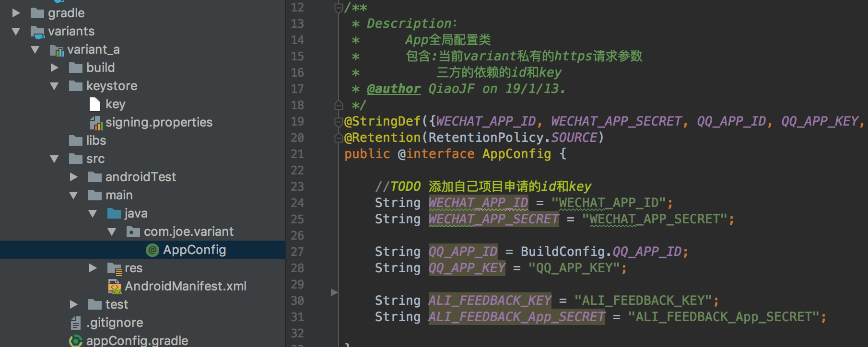Collapse the keystore folder arrow

click(54, 86)
